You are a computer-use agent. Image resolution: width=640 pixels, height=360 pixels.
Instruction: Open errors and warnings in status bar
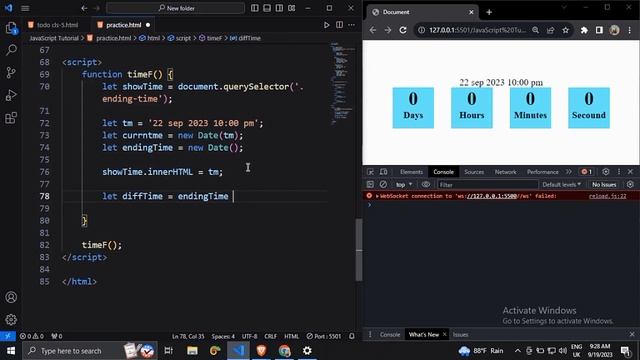tap(32, 336)
